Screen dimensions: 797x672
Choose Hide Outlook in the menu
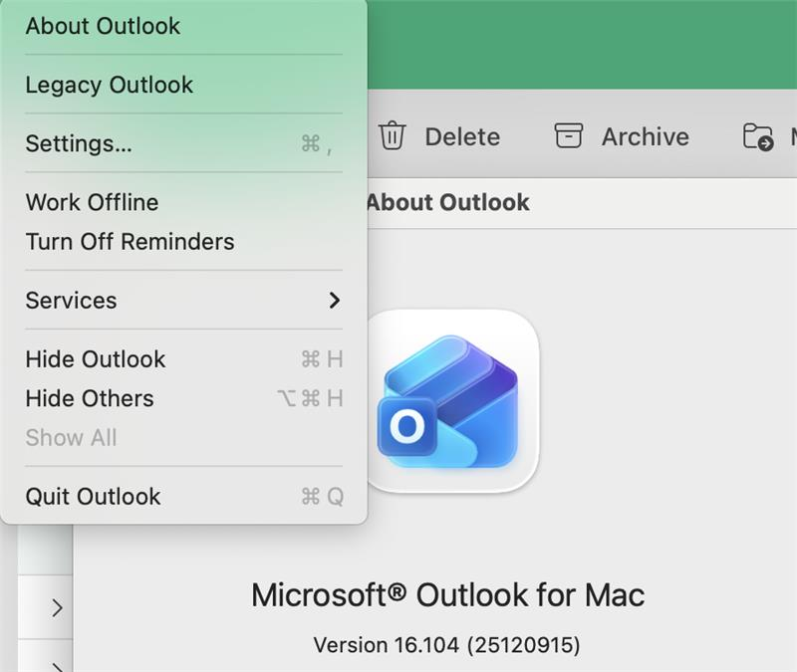(x=183, y=359)
